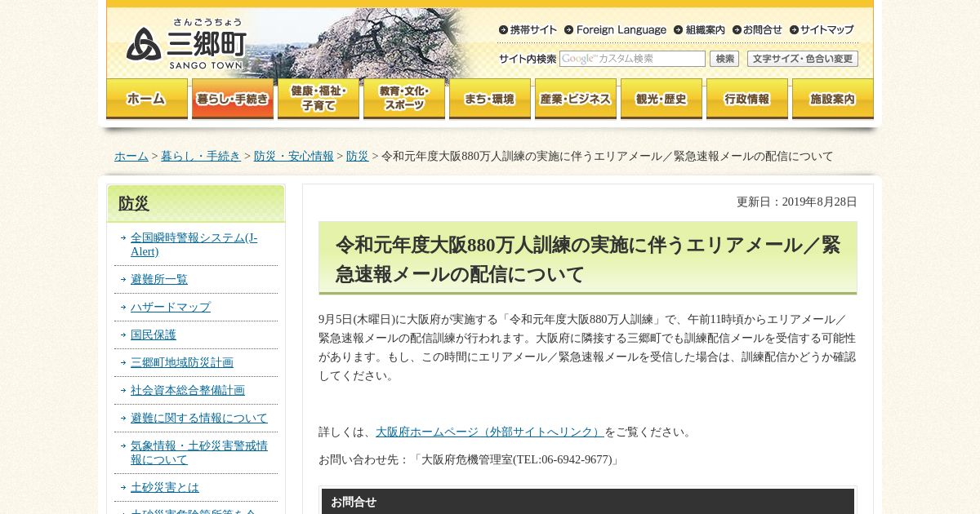
Task: Click the お問合せ section header bar
Action: click(x=588, y=502)
